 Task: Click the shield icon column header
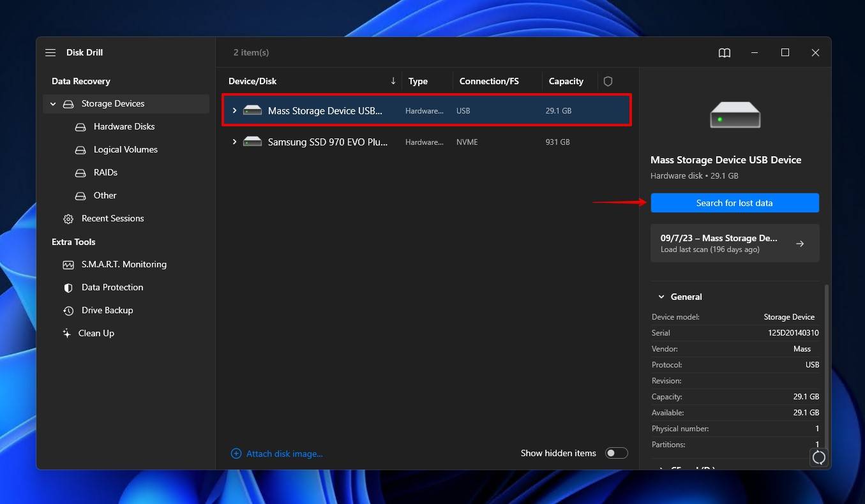click(x=608, y=81)
